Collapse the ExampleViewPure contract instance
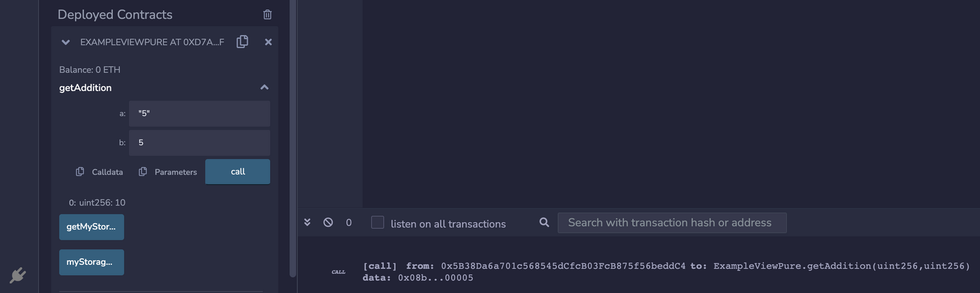Viewport: 980px width, 293px height. [x=66, y=42]
